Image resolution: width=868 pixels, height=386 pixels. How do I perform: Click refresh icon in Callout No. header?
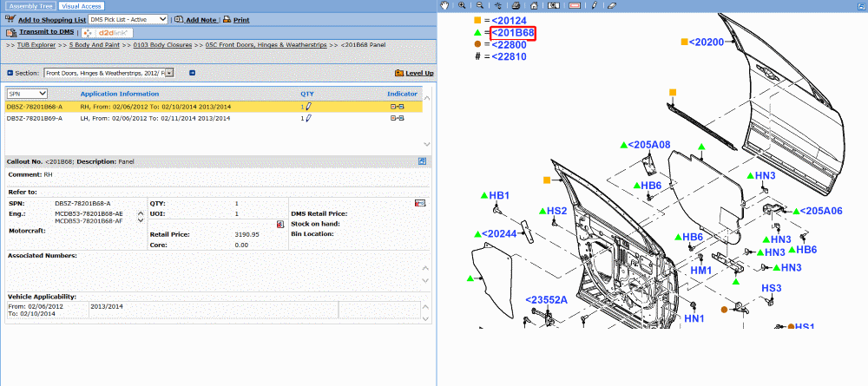[423, 161]
